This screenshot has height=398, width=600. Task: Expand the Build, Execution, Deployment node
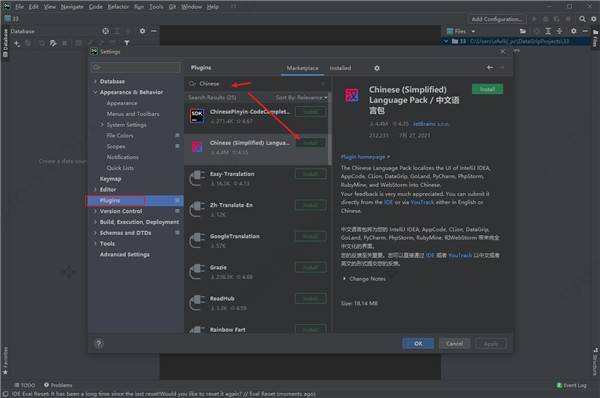tap(95, 222)
